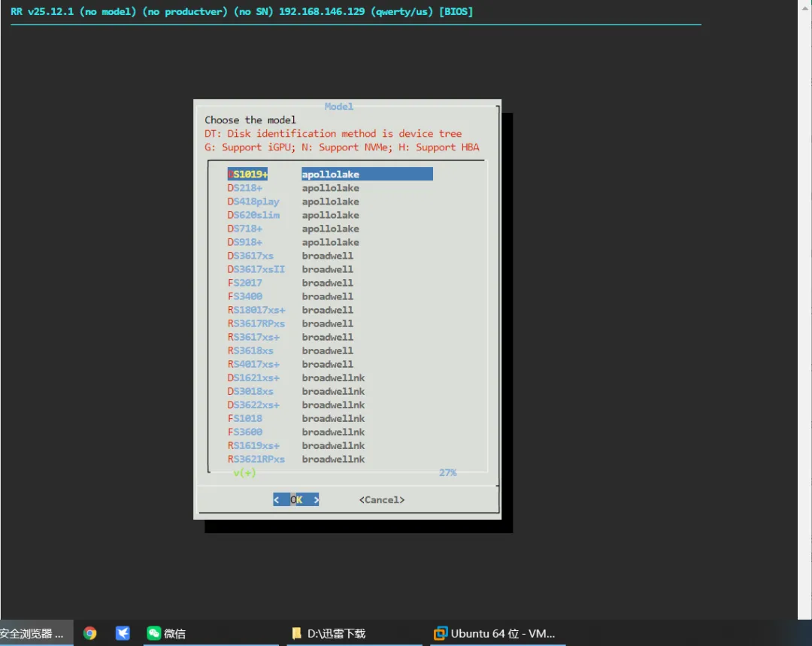Click the v(+) scroll-down indicator
Viewport: 812px width, 646px height.
[x=244, y=472]
